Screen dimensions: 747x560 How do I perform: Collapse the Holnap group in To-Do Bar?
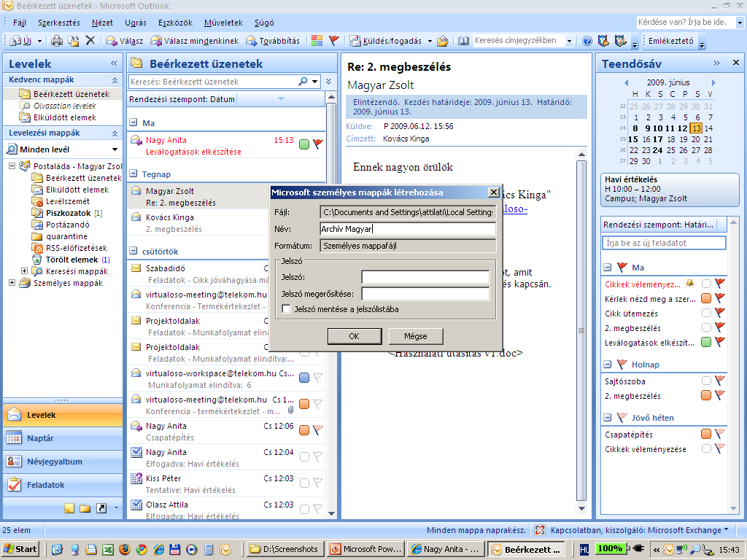point(607,365)
